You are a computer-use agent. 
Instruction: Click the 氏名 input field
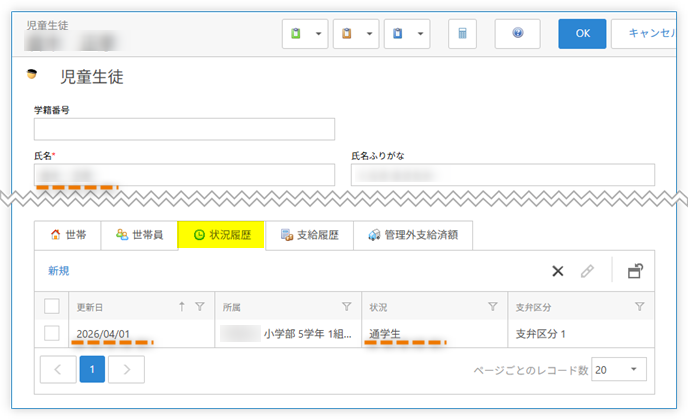pyautogui.click(x=184, y=175)
